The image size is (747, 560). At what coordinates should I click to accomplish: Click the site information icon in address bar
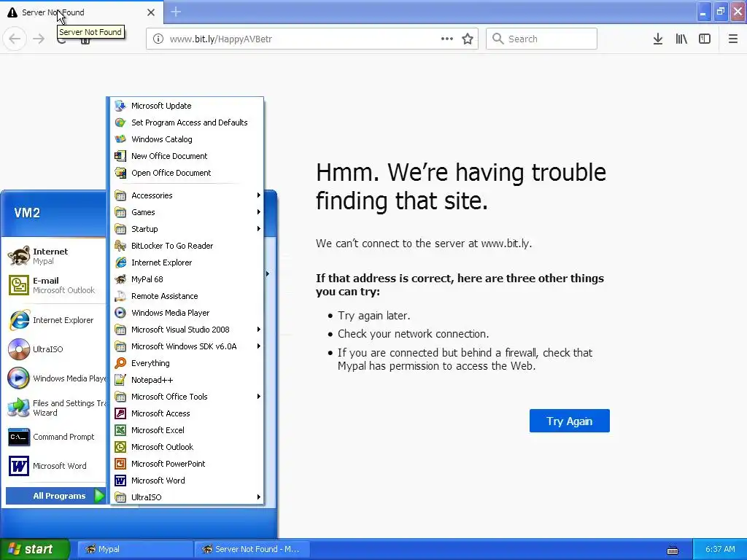click(158, 39)
